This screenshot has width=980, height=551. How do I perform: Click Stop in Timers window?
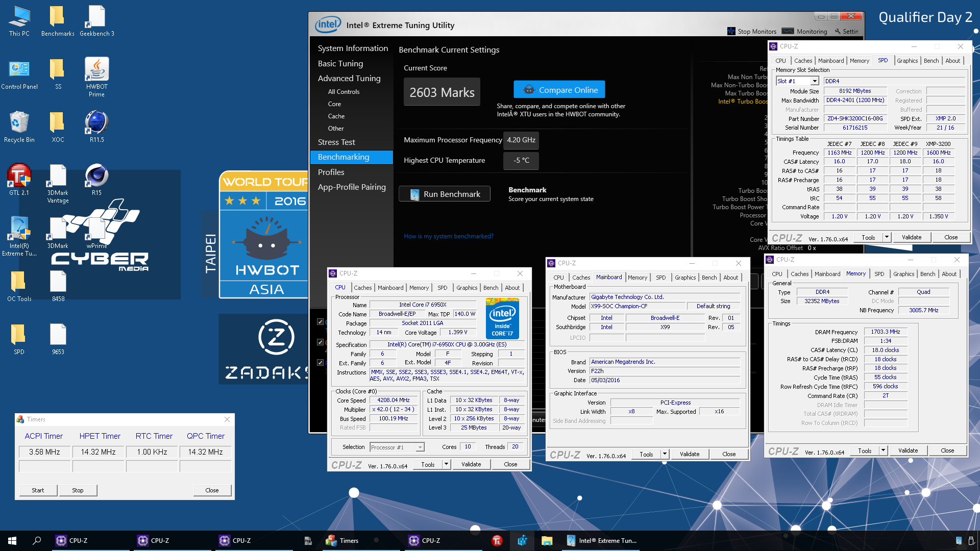(78, 490)
